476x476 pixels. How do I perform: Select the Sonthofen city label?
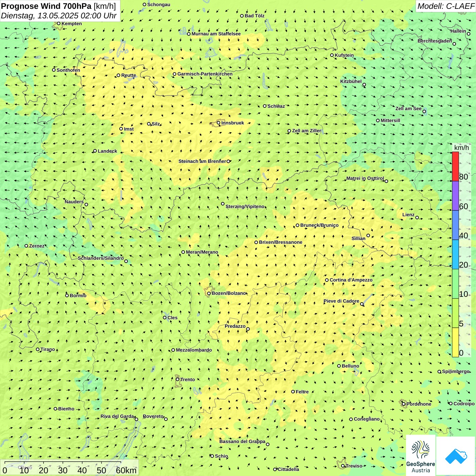(x=68, y=70)
